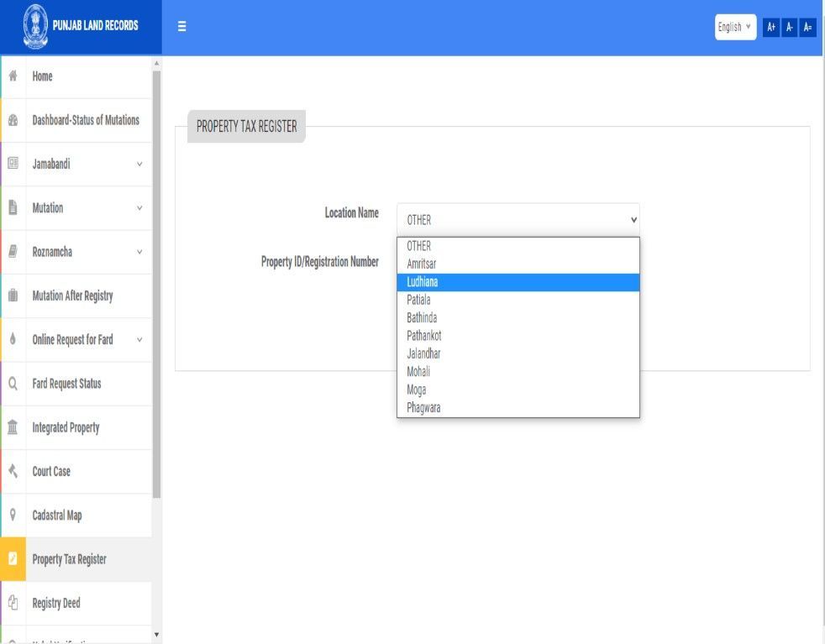Click the Cadastral Map pin icon
The height and width of the screenshot is (644, 825).
13,515
